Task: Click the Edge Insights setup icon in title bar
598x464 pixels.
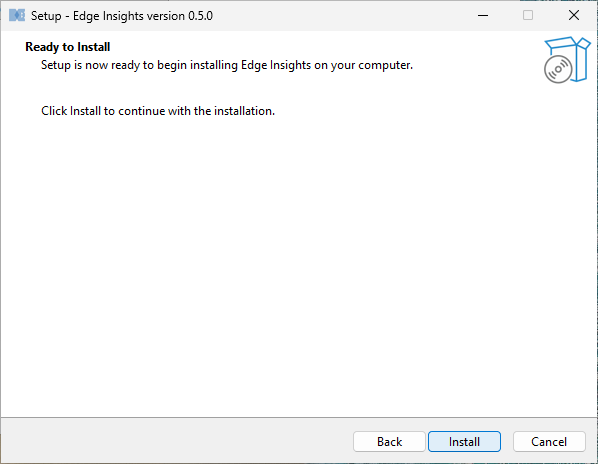Action: pos(17,16)
